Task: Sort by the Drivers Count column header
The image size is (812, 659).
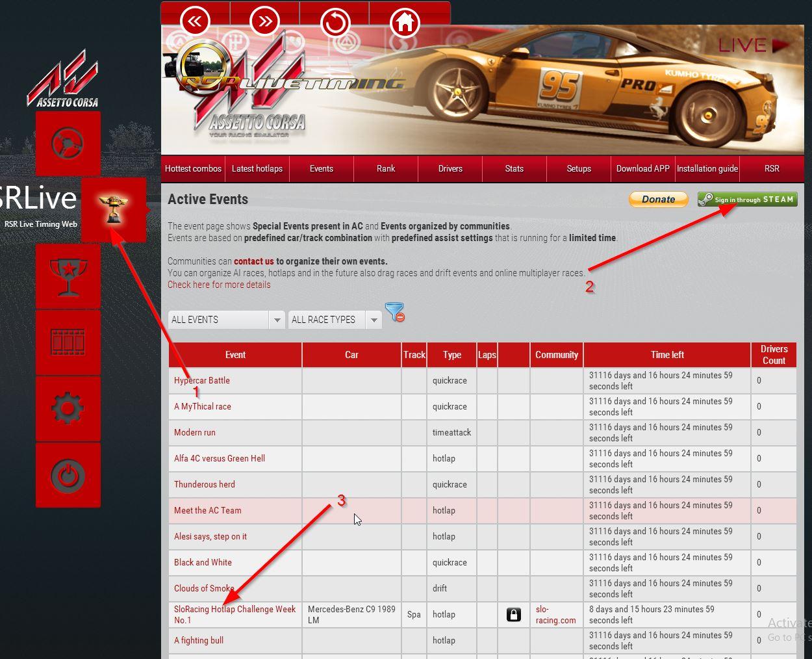Action: tap(774, 355)
